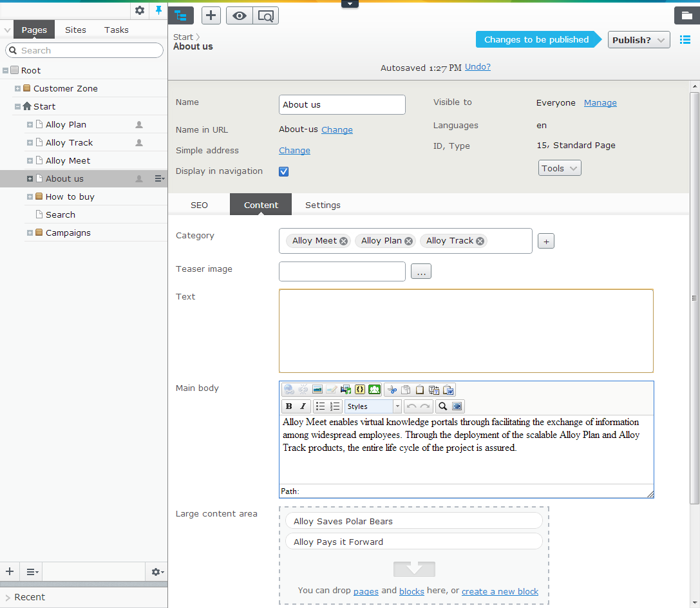Insert dynamic content with the curly braces icon
The height and width of the screenshot is (608, 700).
360,390
